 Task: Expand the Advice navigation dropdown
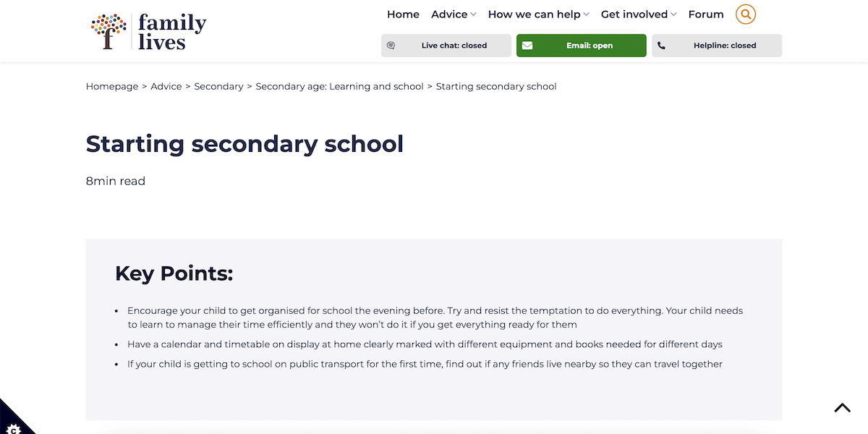click(x=449, y=14)
